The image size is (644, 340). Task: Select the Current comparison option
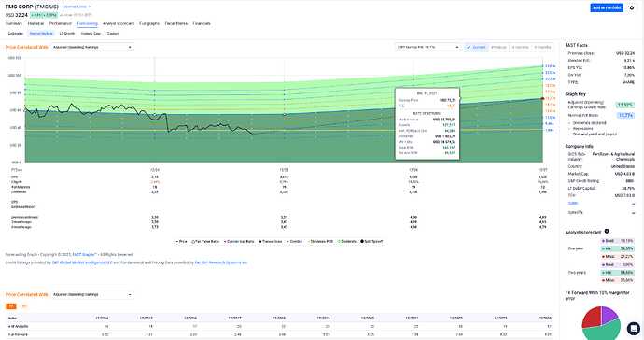tap(476, 47)
